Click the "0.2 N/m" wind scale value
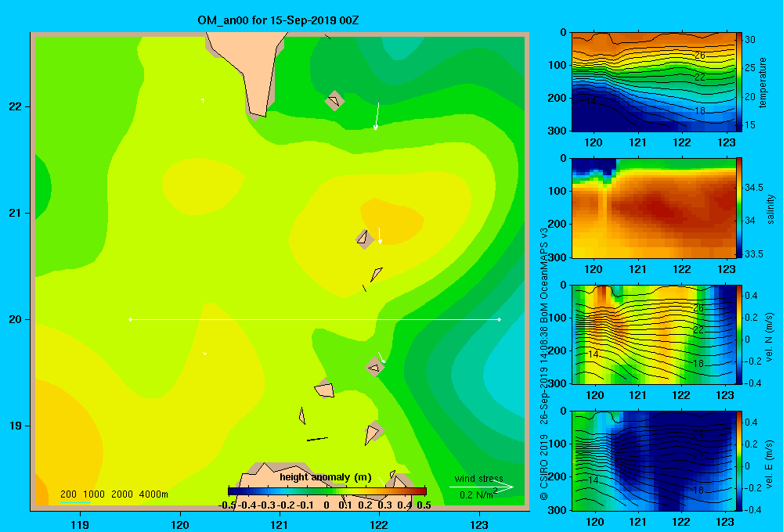Screen dimensions: 783x532 coord(476,495)
